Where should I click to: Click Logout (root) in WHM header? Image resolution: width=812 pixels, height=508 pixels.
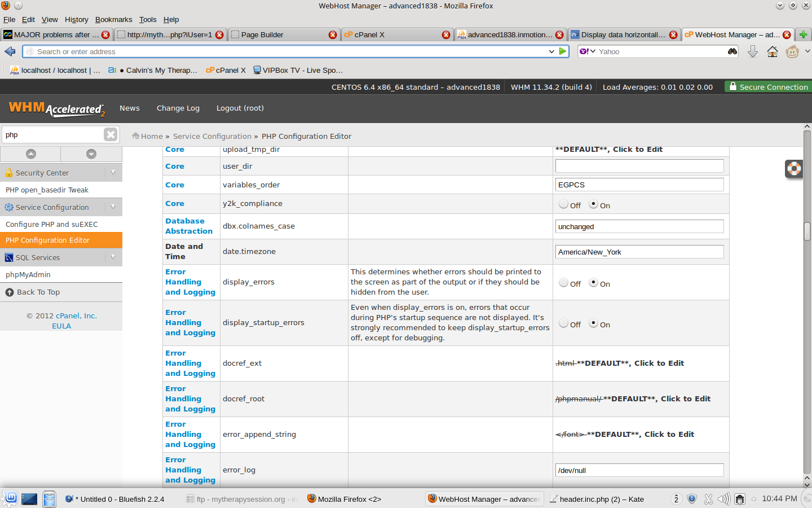pos(240,108)
